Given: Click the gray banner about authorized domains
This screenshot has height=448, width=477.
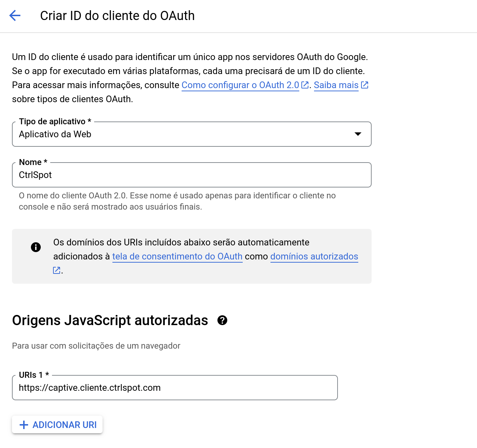Looking at the screenshot, I should (191, 256).
